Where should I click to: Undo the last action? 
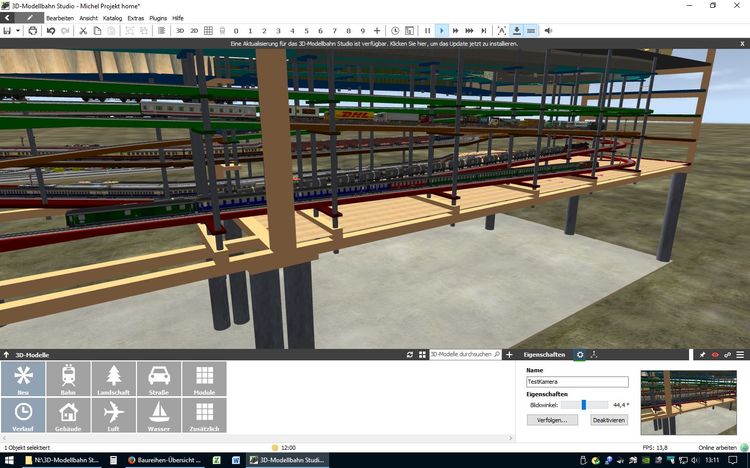pos(51,31)
